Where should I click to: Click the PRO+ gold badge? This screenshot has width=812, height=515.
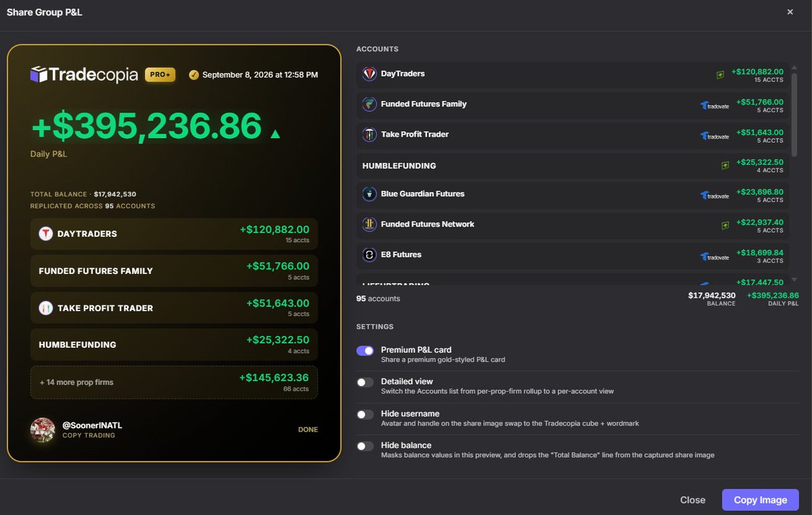point(160,75)
